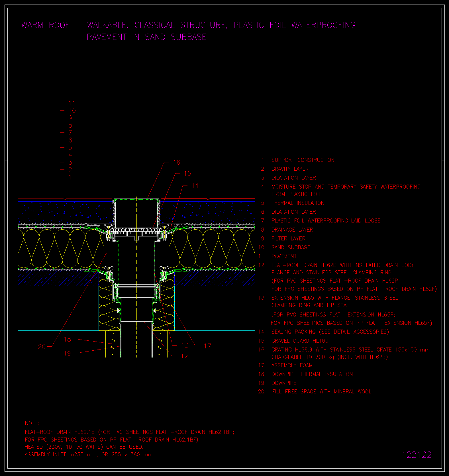Image resolution: width=449 pixels, height=476 pixels.
Task: Click callout number 19 near the downpipe
Action: point(67,354)
